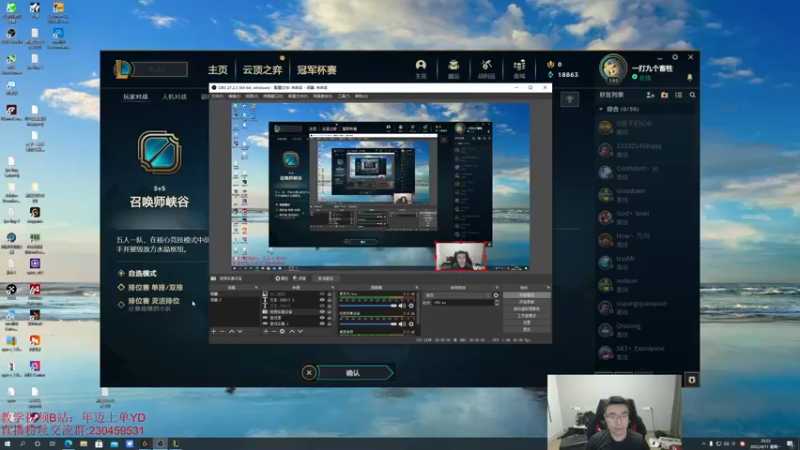Select friend Qissong
800x450 pixels.
tap(646, 330)
